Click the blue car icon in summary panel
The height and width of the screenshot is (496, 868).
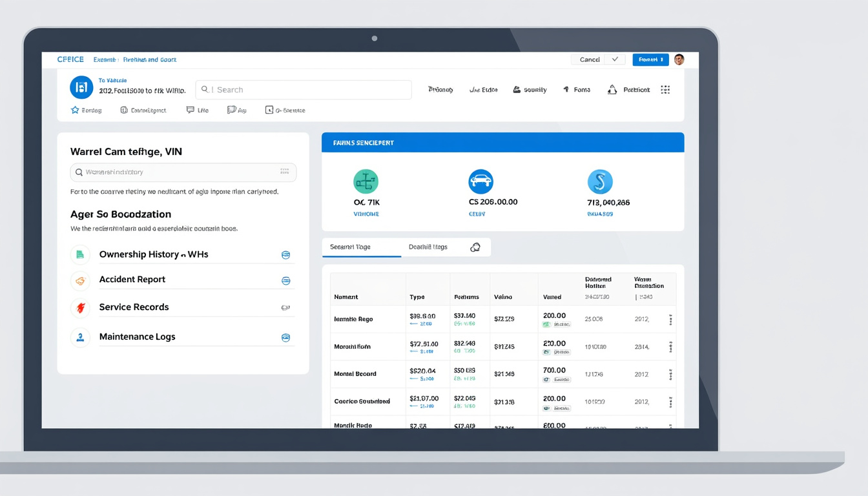[480, 182]
